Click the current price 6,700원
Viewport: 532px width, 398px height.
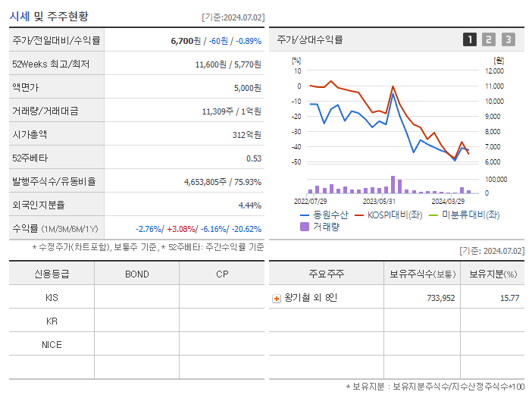click(186, 41)
